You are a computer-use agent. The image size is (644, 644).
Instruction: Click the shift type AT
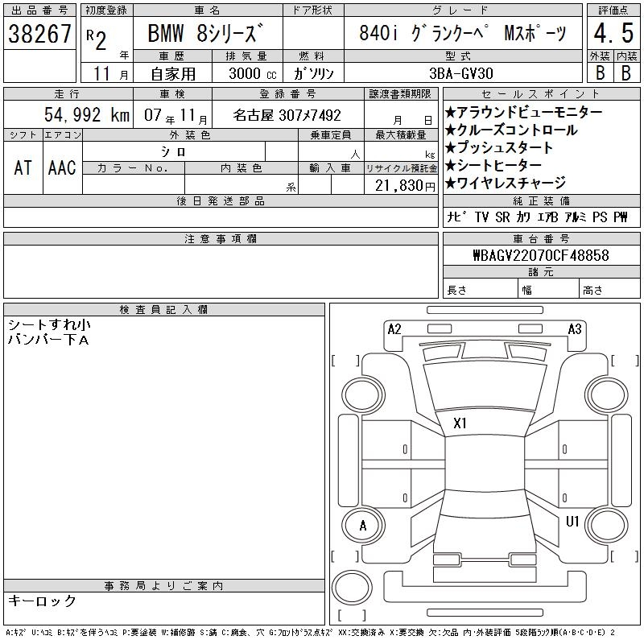point(23,167)
